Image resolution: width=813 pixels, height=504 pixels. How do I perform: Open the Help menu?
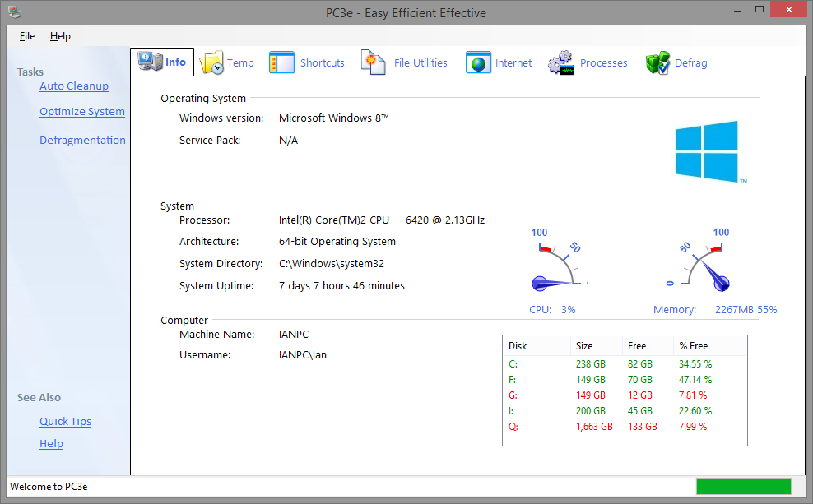coord(60,35)
